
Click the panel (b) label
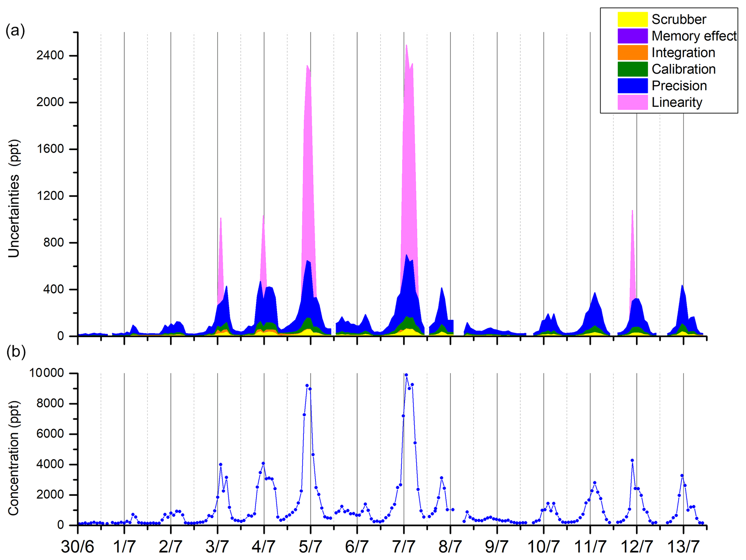(x=16, y=352)
